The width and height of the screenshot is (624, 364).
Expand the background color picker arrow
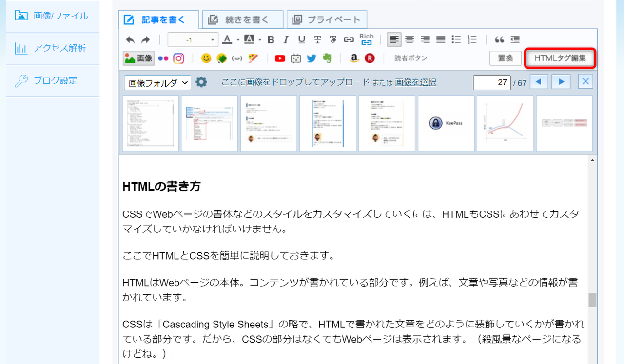point(260,40)
